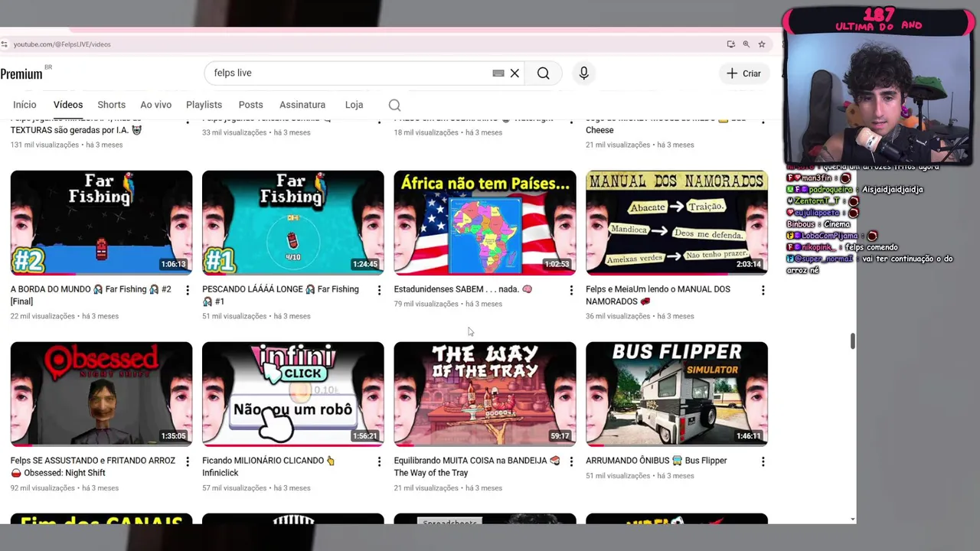Viewport: 980px width, 551px height.
Task: Select the Vídeos tab
Action: pyautogui.click(x=68, y=105)
